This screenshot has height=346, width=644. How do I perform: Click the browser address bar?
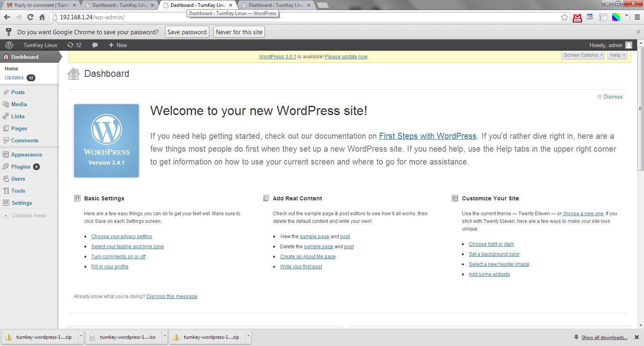306,17
